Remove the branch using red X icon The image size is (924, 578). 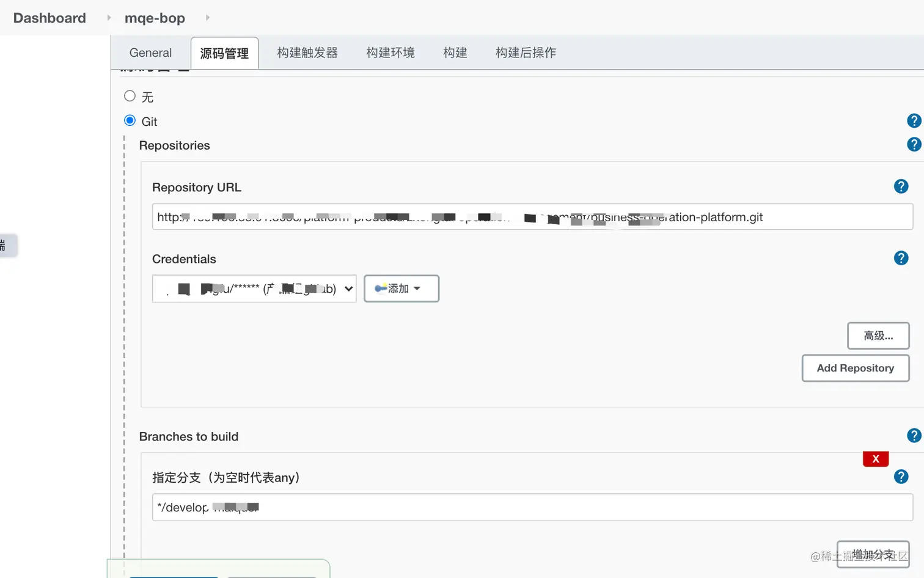pyautogui.click(x=876, y=458)
